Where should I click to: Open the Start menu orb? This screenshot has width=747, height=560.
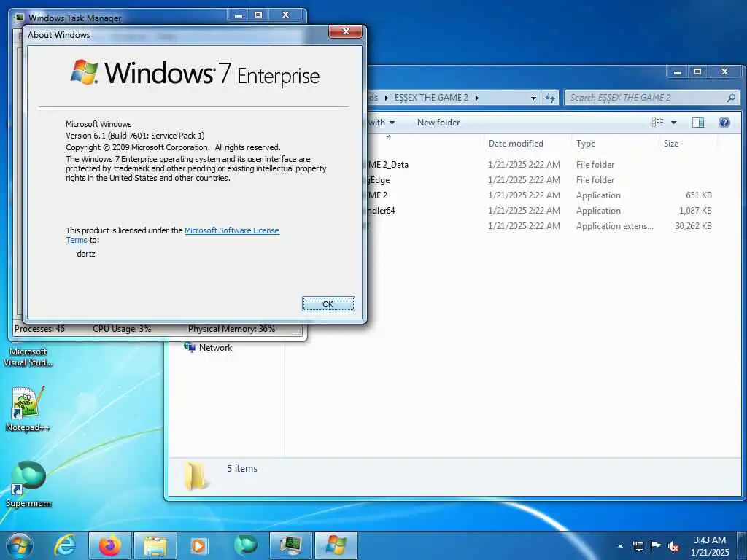click(x=20, y=545)
